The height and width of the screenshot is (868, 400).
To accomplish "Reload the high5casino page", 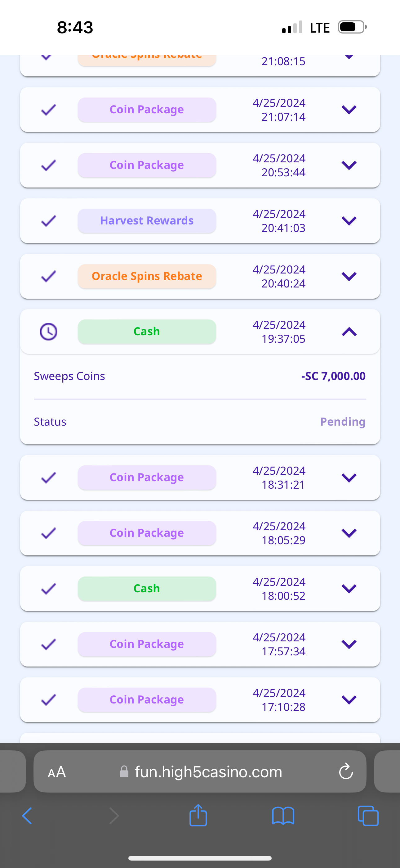I will pyautogui.click(x=346, y=772).
